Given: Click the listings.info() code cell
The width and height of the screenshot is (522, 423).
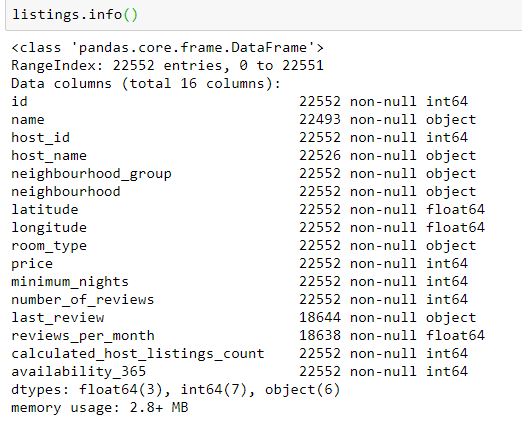Looking at the screenshot, I should tap(263, 15).
